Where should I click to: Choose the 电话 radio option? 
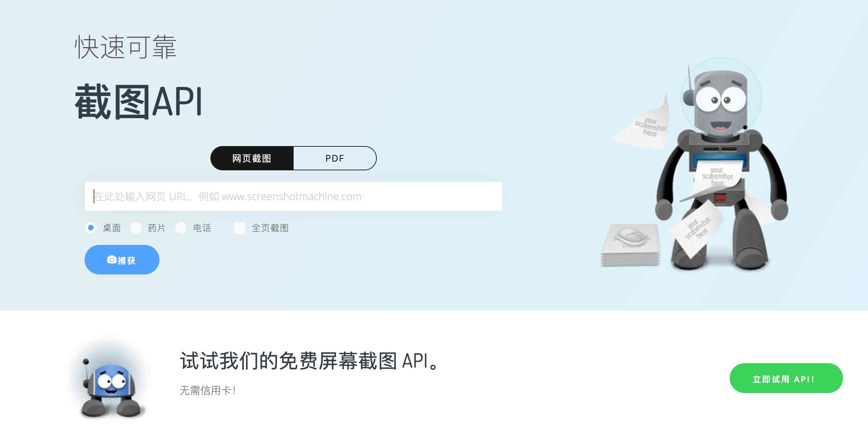181,228
